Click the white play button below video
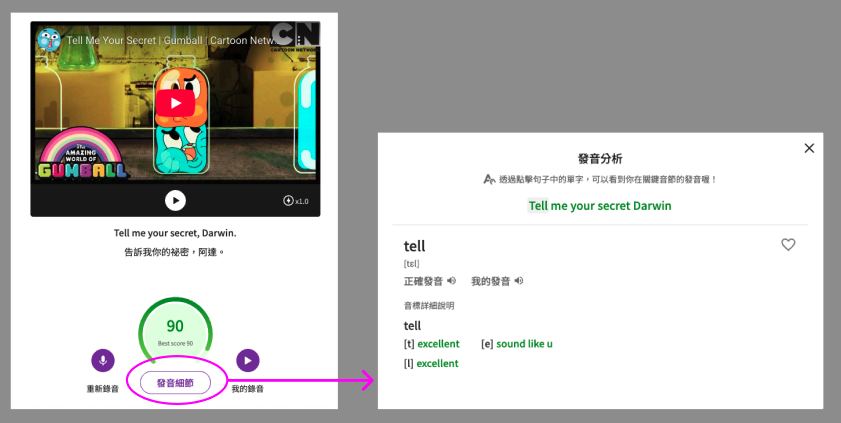 [175, 201]
